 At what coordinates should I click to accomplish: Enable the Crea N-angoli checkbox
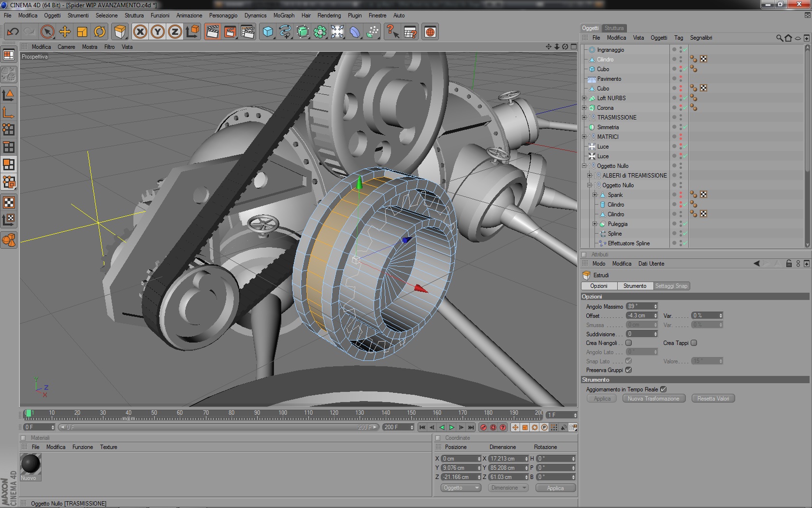click(629, 343)
